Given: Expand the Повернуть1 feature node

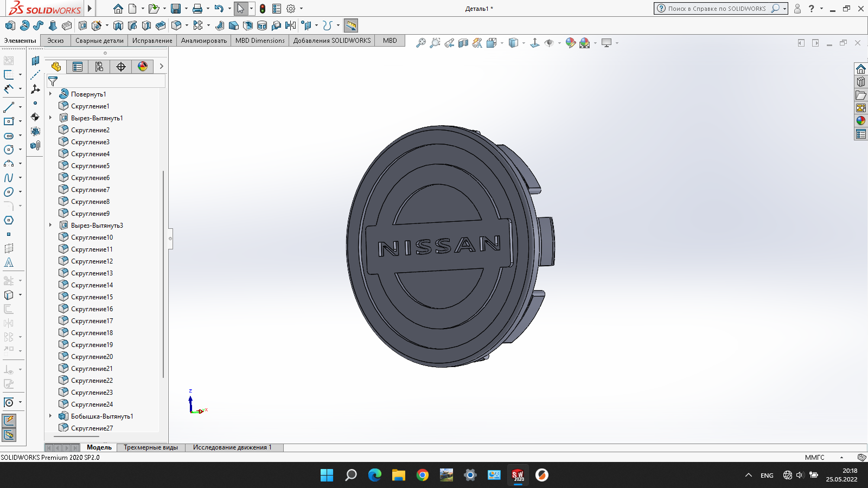Looking at the screenshot, I should 50,94.
